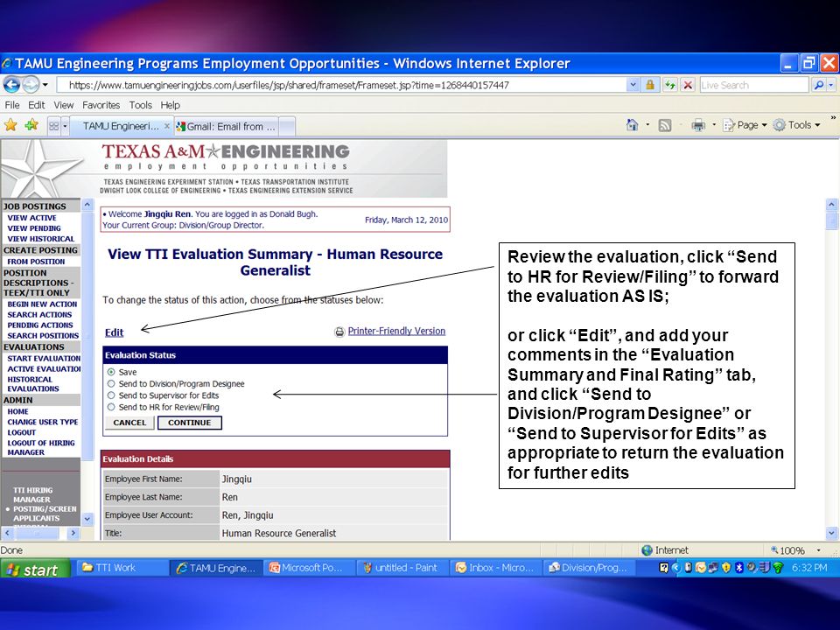Click BEGIN NEW ACTION link
Image resolution: width=840 pixels, height=630 pixels.
click(x=42, y=304)
